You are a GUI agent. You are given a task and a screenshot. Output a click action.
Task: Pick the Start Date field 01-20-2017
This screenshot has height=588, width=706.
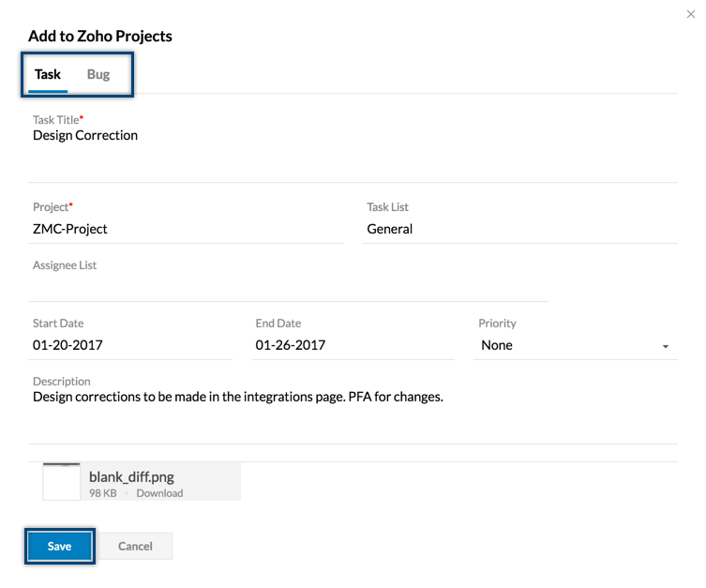point(131,345)
